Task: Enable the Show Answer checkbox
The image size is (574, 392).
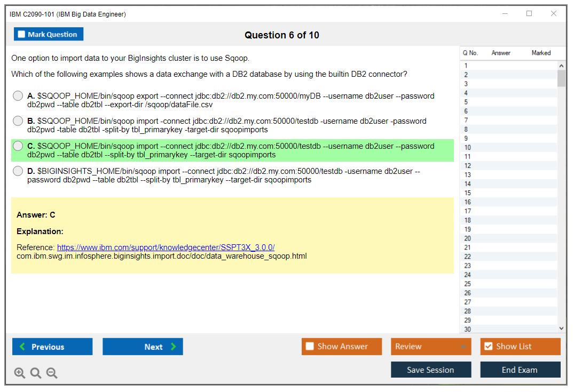Action: click(x=310, y=347)
